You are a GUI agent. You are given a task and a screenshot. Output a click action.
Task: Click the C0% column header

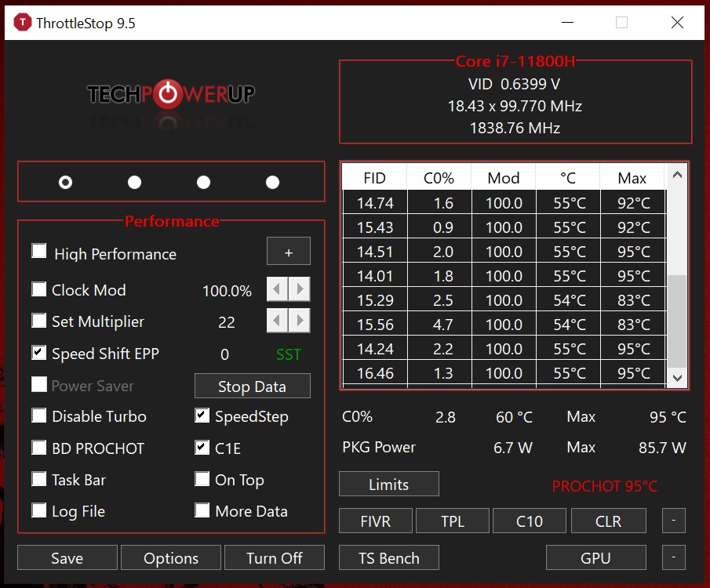click(439, 177)
